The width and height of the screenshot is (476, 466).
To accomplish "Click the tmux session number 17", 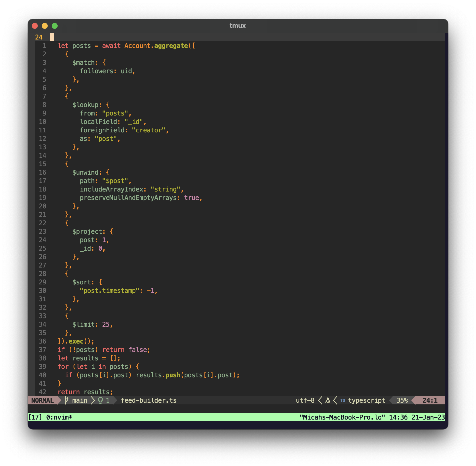I will pos(35,417).
